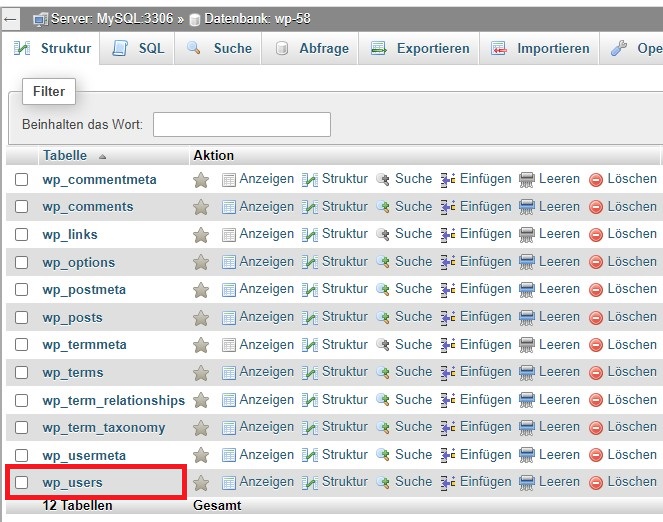Open the wp_users table link

pos(72,482)
